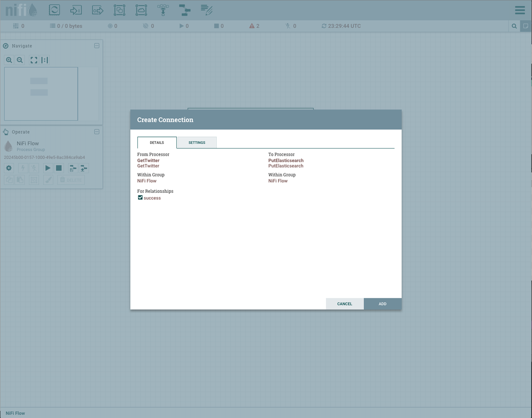Viewport: 532px width, 418px height.
Task: Select the Process Group toolbar icon
Action: 119,10
